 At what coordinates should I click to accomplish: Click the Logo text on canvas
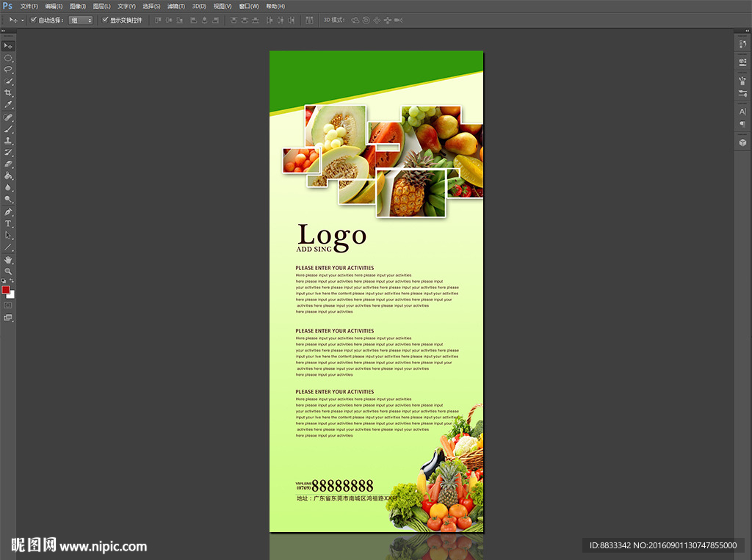[x=331, y=235]
